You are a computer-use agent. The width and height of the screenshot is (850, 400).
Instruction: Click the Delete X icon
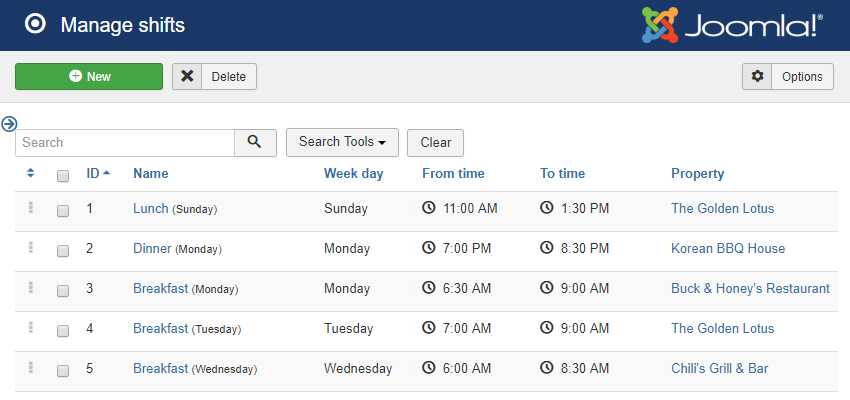(187, 77)
